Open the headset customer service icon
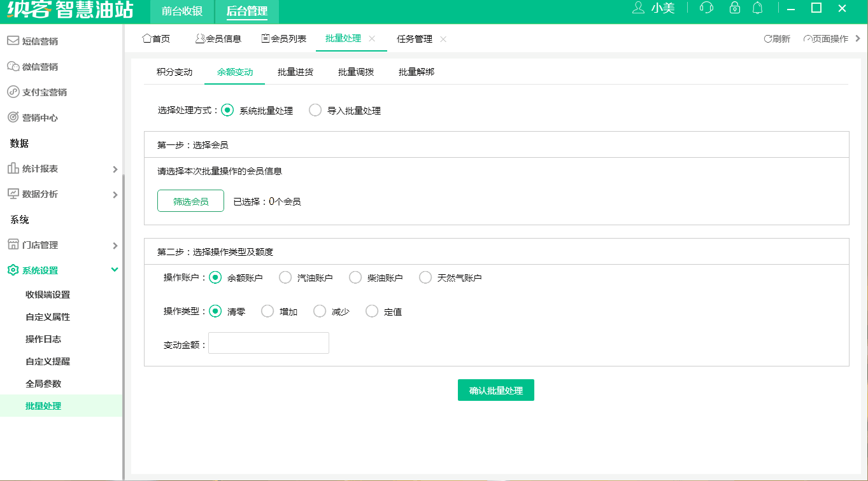This screenshot has height=481, width=868. [706, 9]
